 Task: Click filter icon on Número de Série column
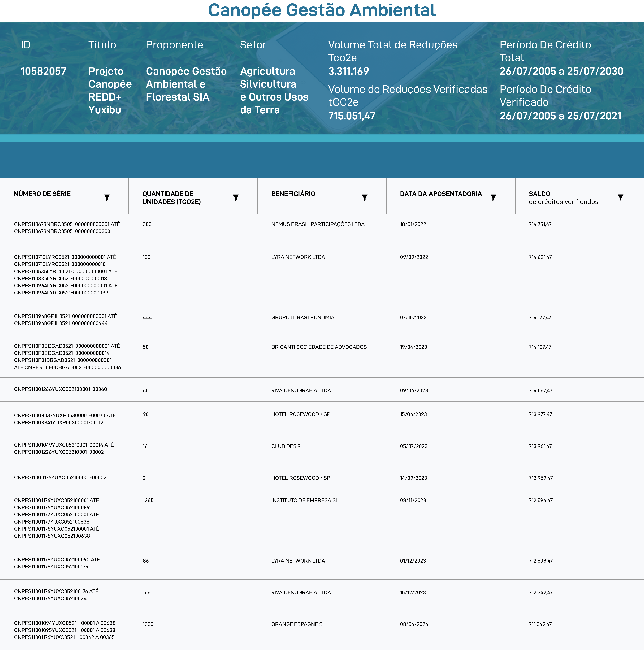click(107, 197)
